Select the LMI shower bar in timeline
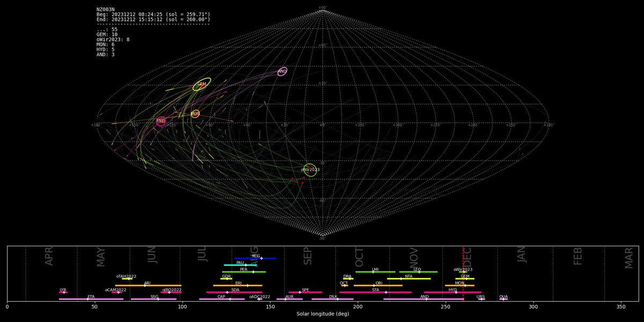The image size is (644, 322). [375, 272]
